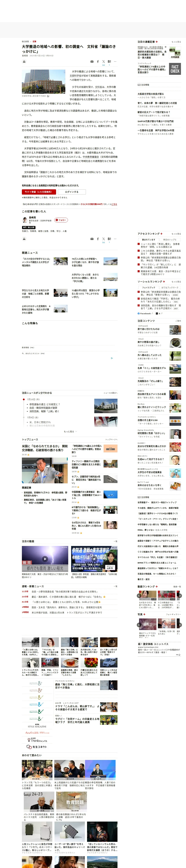Screen dimensions: 186x868
Task: Open 大阪星光学院の校長が語る link
Action: tap(151, 94)
